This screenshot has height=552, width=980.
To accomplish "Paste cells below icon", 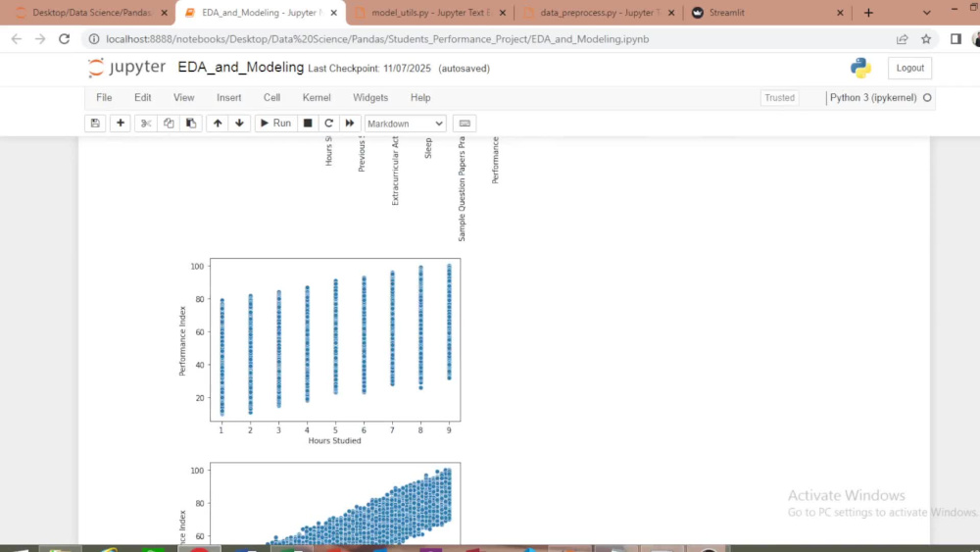I will [x=191, y=124].
